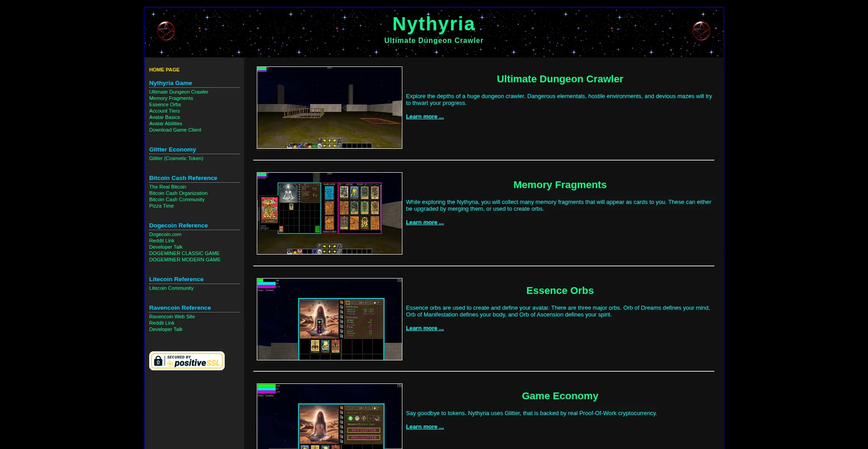
Task: Click the Game Economy section heading
Action: 560,396
